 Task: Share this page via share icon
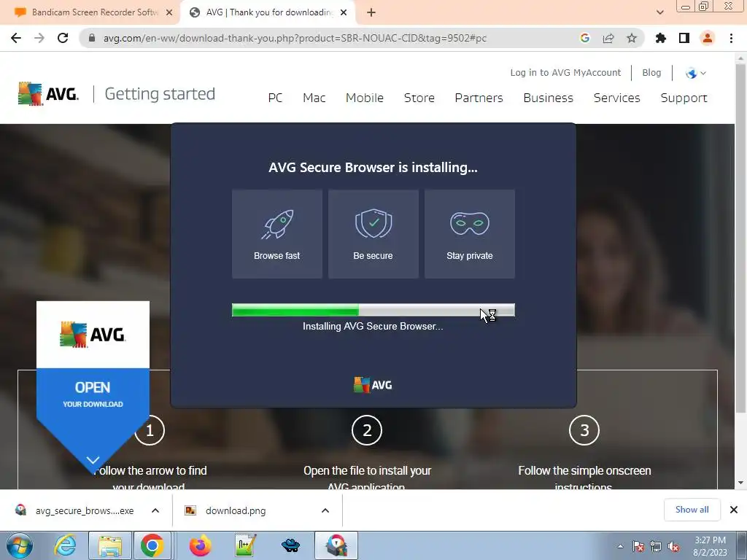(x=608, y=38)
